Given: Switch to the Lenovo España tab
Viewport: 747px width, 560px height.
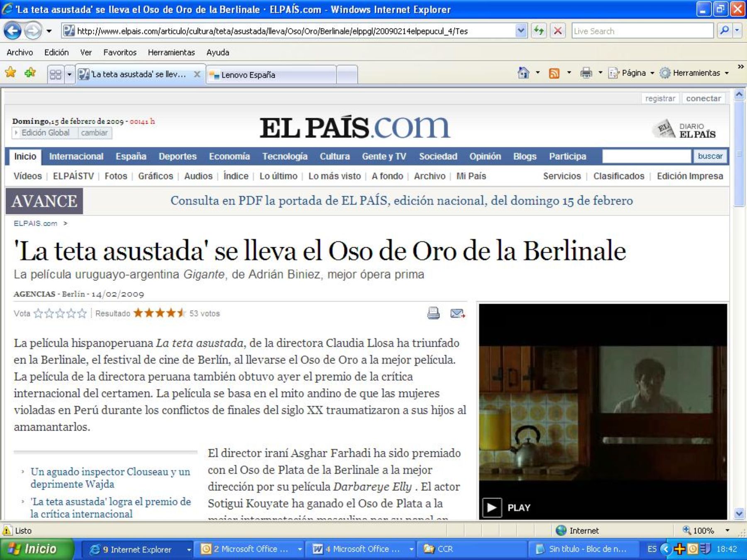Looking at the screenshot, I should coord(271,75).
